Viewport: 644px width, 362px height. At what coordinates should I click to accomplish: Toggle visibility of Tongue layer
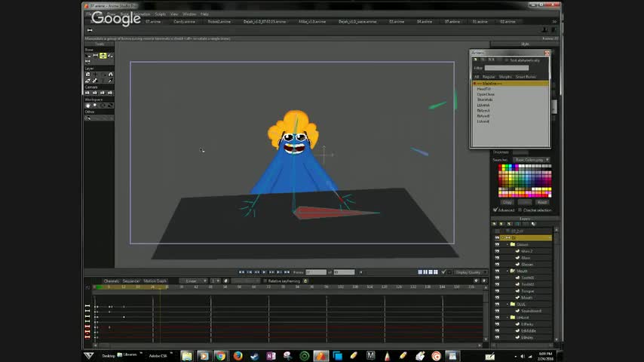point(497,291)
